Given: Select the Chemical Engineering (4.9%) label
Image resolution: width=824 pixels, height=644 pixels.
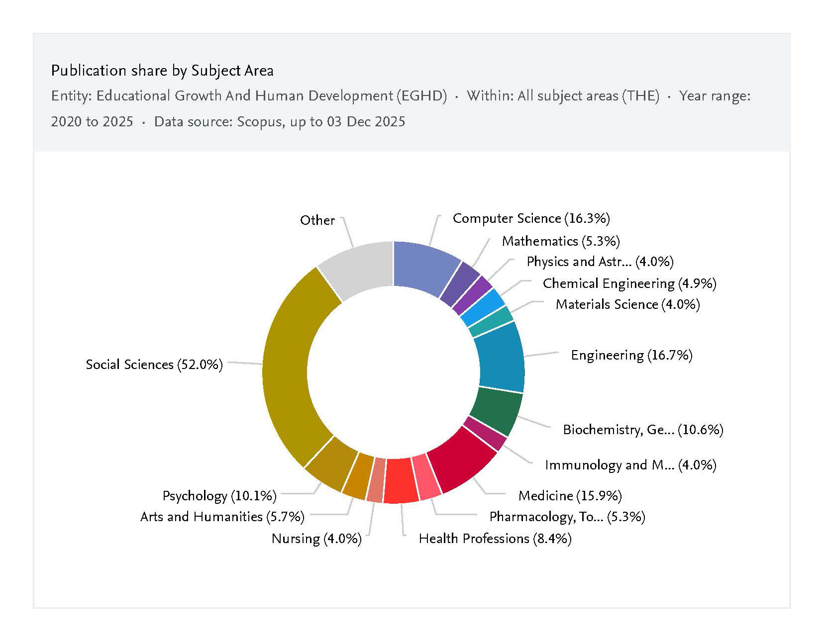Looking at the screenshot, I should [629, 283].
